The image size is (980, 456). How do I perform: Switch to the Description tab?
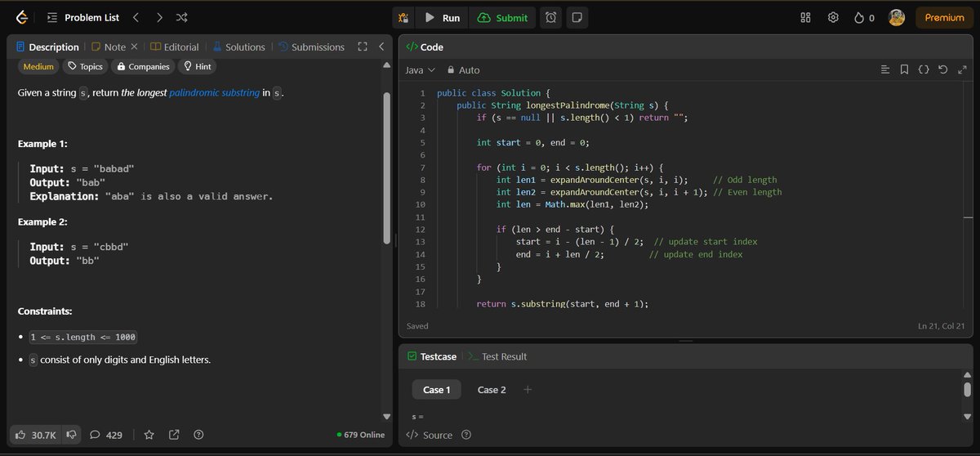click(x=47, y=47)
